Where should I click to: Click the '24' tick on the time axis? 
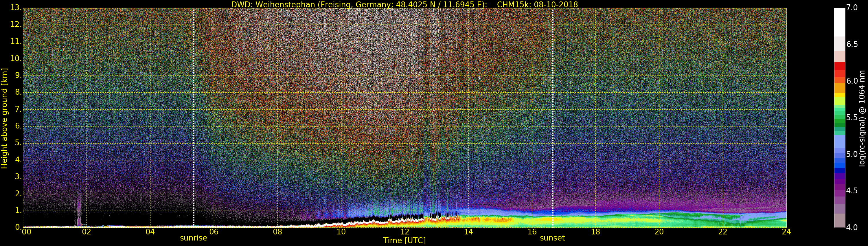point(786,232)
